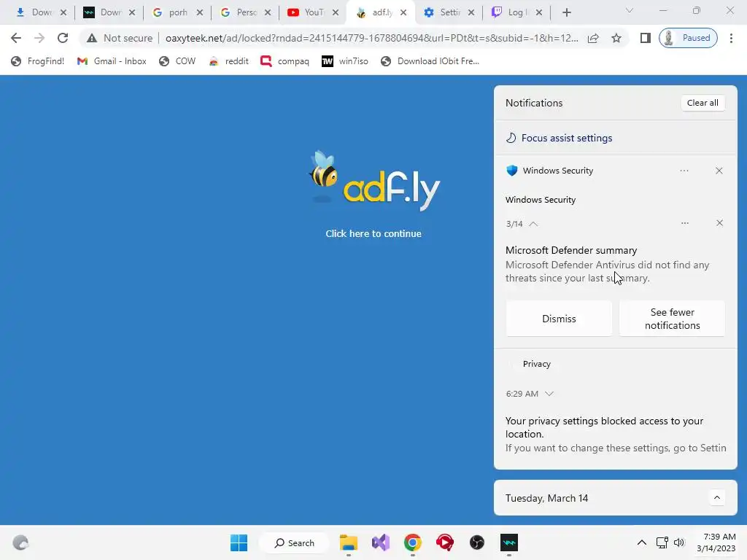This screenshot has height=560, width=747.
Task: Close the Settings tab
Action: tap(471, 12)
